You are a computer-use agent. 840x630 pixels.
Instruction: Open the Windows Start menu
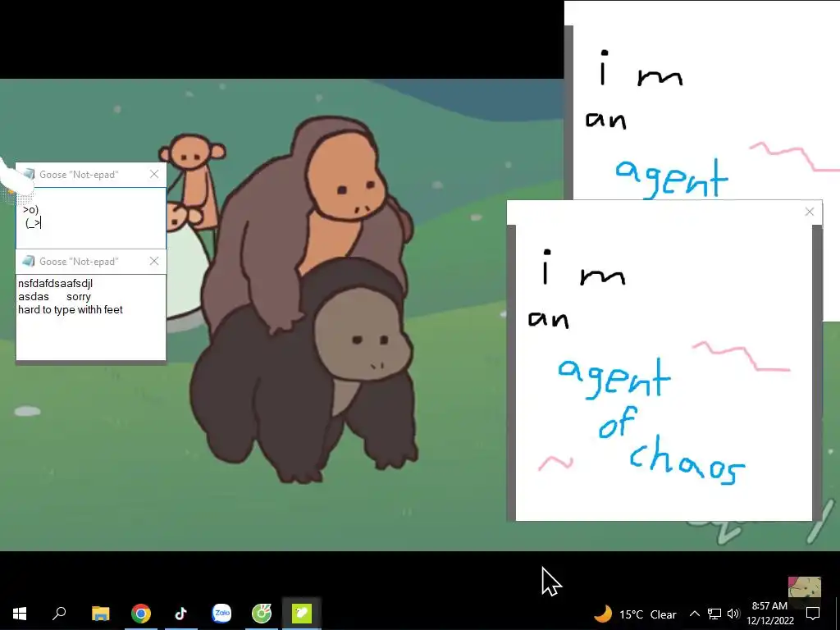[x=20, y=614]
